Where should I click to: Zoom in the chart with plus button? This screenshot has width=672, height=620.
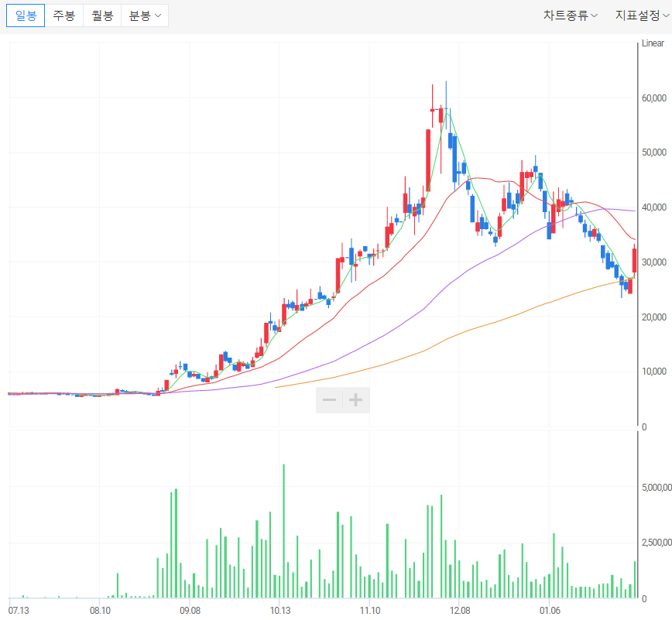355,400
